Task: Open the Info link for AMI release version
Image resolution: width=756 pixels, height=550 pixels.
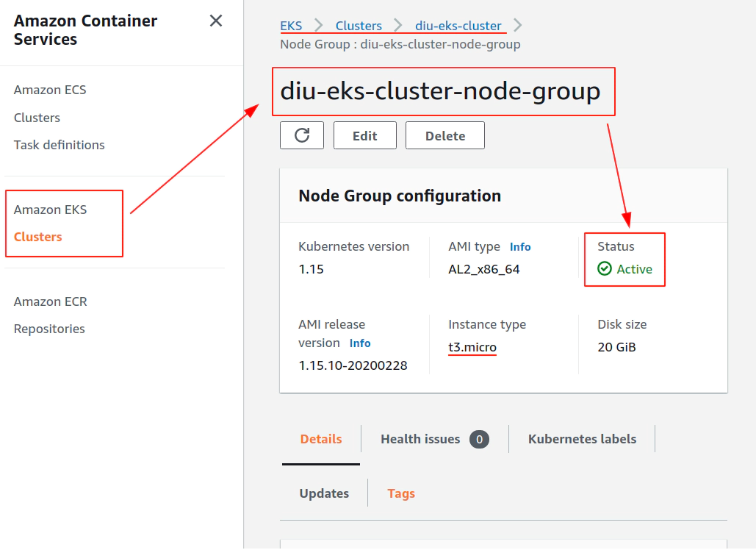Action: [x=360, y=343]
